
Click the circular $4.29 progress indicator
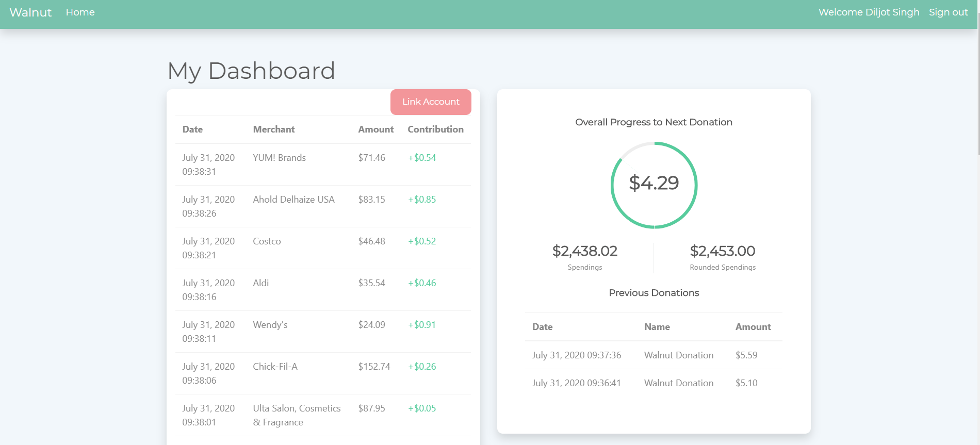tap(654, 185)
